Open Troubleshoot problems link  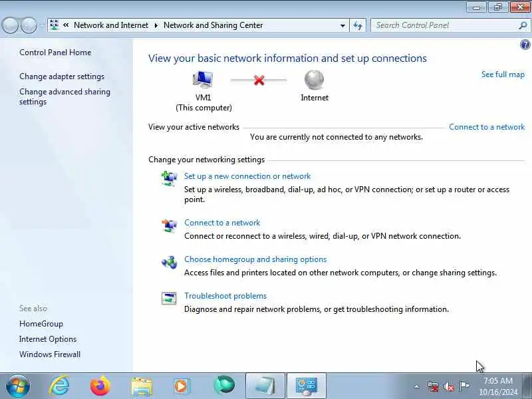[225, 296]
